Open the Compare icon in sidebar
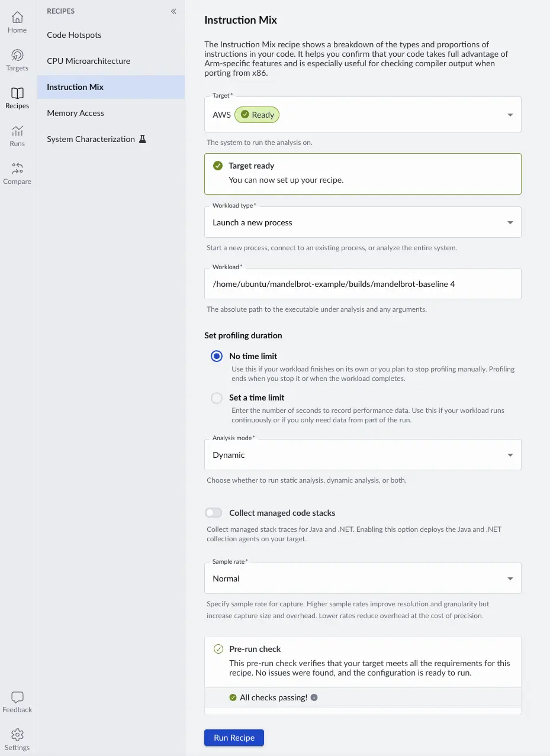 pyautogui.click(x=17, y=169)
